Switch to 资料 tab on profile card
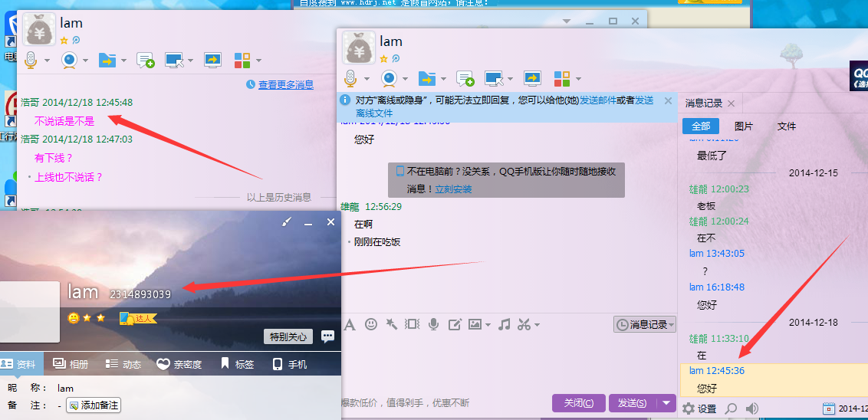 coord(19,364)
